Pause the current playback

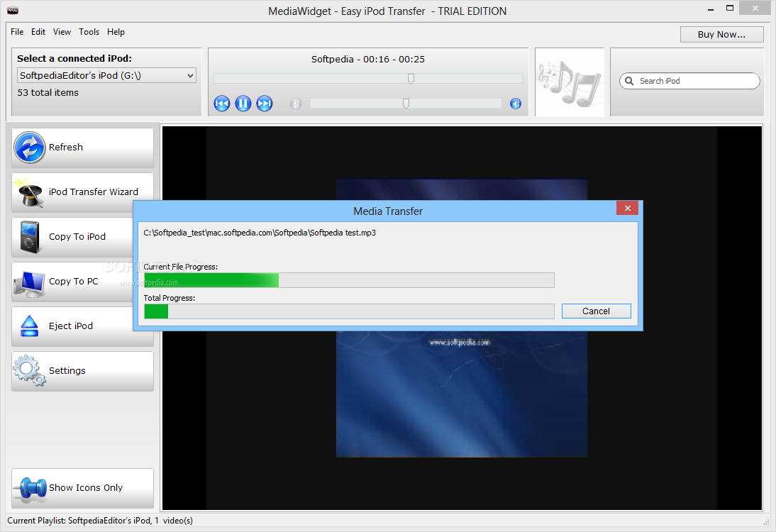(243, 104)
